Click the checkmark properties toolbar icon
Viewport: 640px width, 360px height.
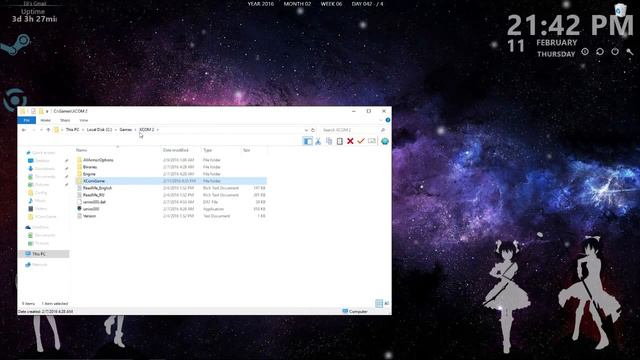tap(361, 141)
